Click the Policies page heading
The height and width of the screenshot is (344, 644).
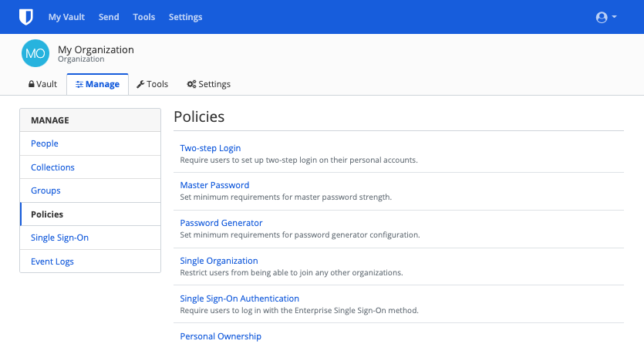[199, 117]
